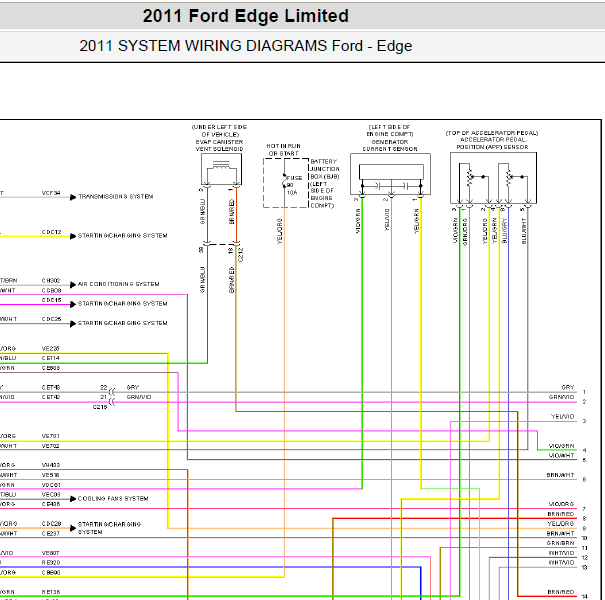The height and width of the screenshot is (600, 605).
Task: Select circuit code VCF34
Action: (x=51, y=193)
